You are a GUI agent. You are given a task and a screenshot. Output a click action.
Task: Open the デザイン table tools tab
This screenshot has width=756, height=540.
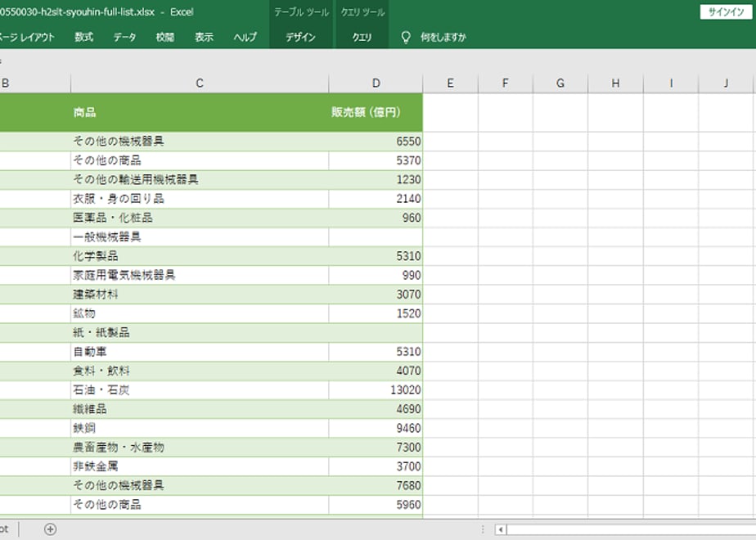[x=300, y=37]
